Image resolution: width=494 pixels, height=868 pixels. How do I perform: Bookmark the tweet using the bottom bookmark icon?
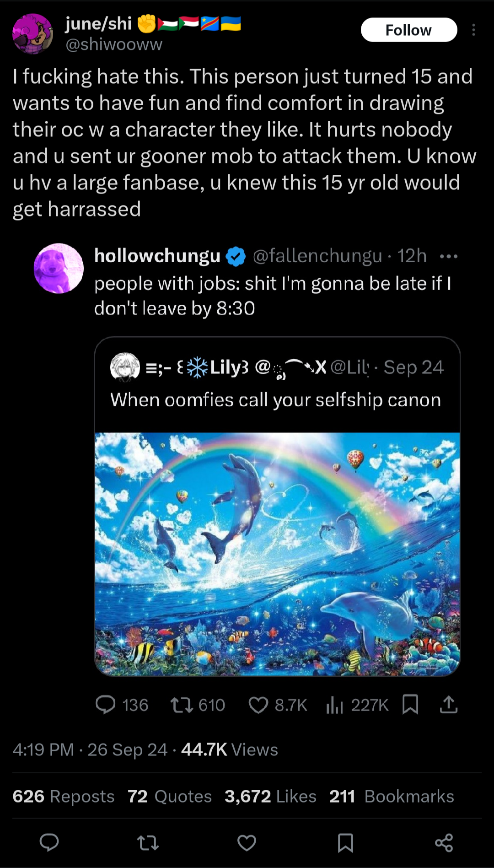[345, 842]
